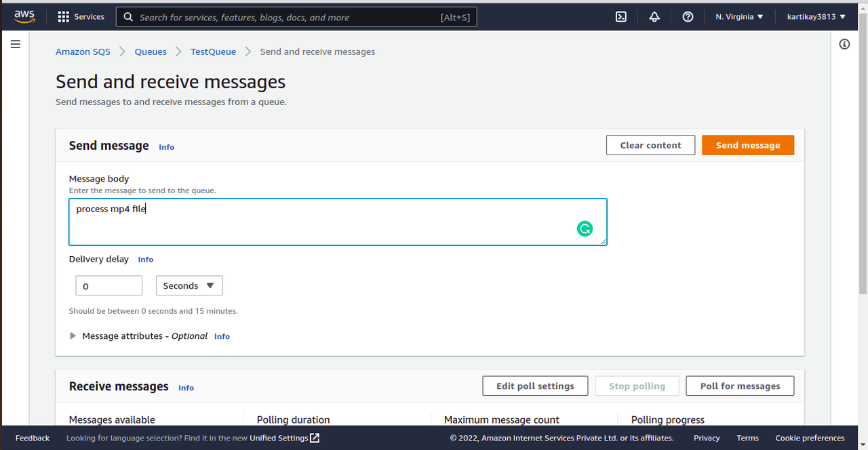Click the Unified Settings external link icon
Screen dimensions: 868x450
(x=315, y=438)
